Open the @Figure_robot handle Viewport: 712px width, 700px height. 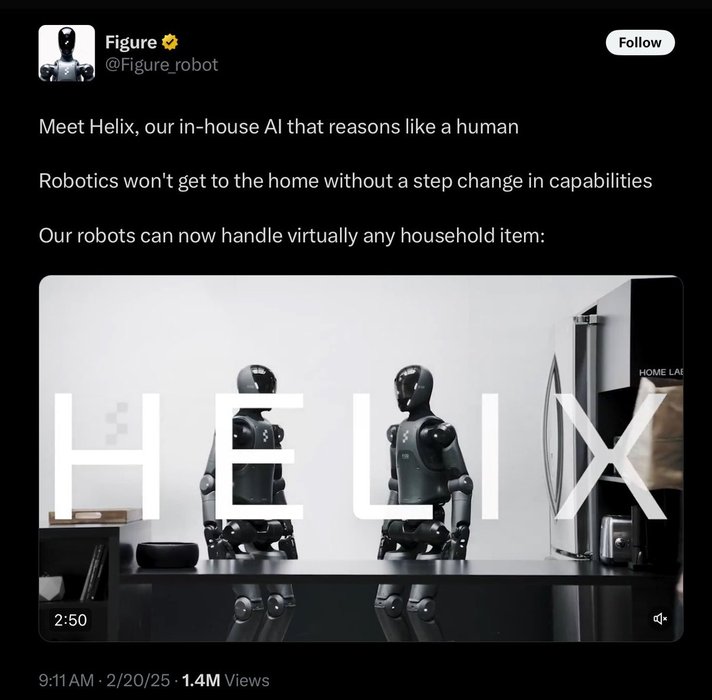pyautogui.click(x=162, y=64)
